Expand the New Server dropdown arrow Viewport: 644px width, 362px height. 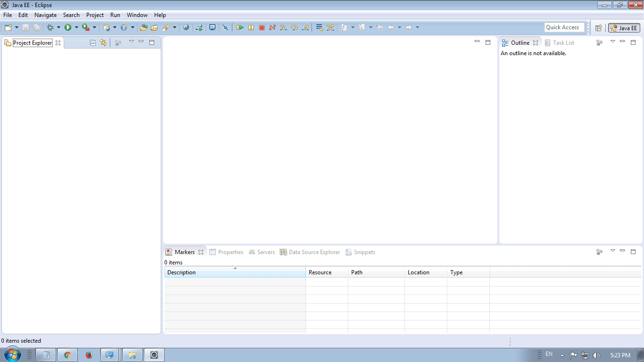(115, 27)
